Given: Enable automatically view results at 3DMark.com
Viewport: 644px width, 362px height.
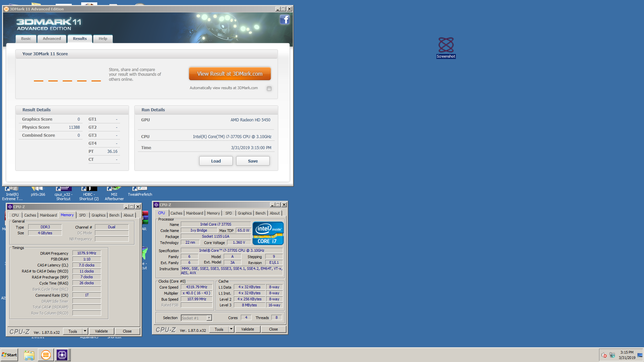Looking at the screenshot, I should point(269,88).
